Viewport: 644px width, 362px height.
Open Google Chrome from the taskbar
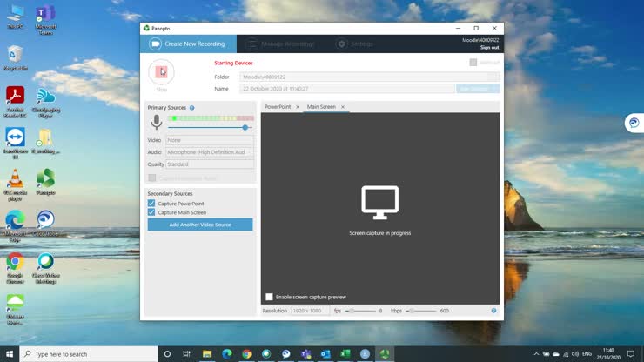point(247,354)
